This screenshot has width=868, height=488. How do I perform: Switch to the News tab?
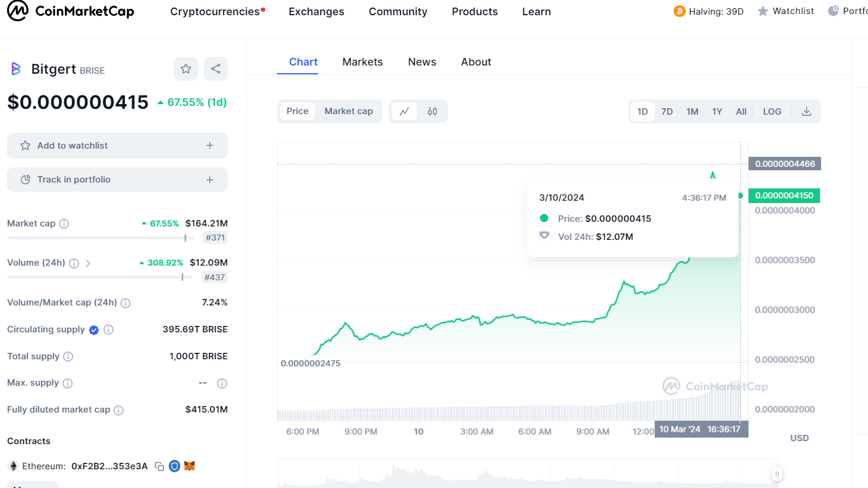point(422,62)
